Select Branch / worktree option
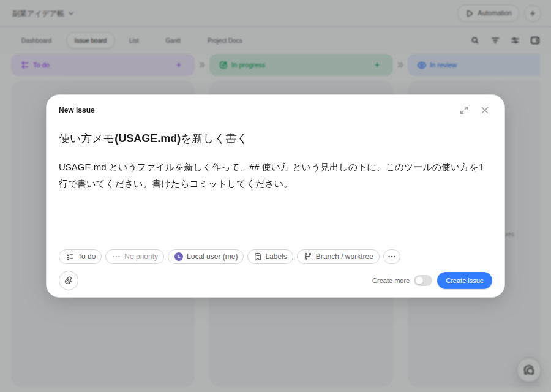The width and height of the screenshot is (551, 392). click(338, 257)
